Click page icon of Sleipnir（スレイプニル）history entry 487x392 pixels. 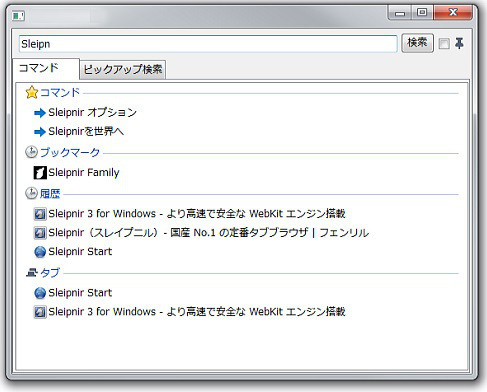click(40, 233)
